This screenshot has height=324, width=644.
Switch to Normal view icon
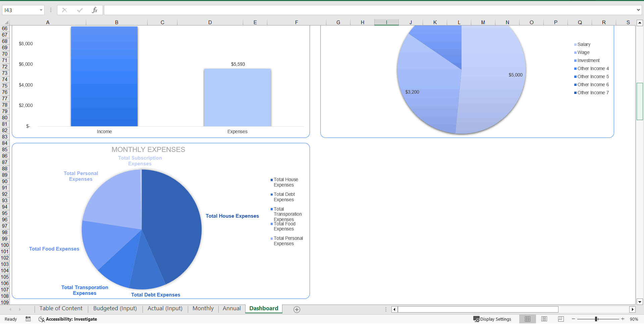click(x=528, y=319)
